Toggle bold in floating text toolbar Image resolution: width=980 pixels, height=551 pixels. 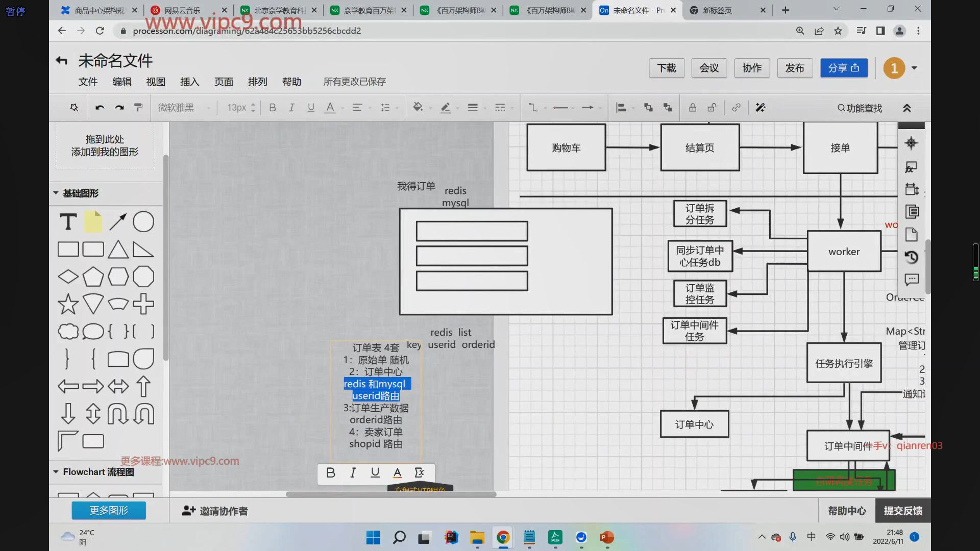point(331,473)
